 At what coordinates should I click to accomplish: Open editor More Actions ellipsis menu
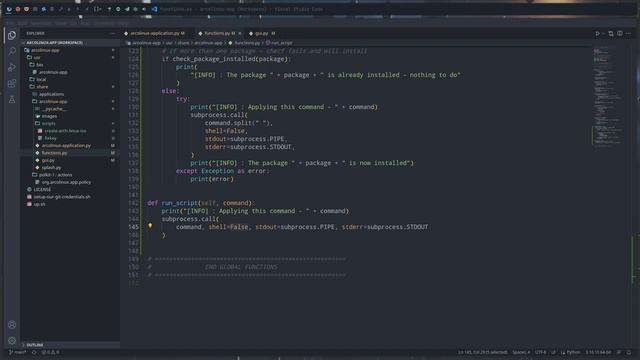629,33
